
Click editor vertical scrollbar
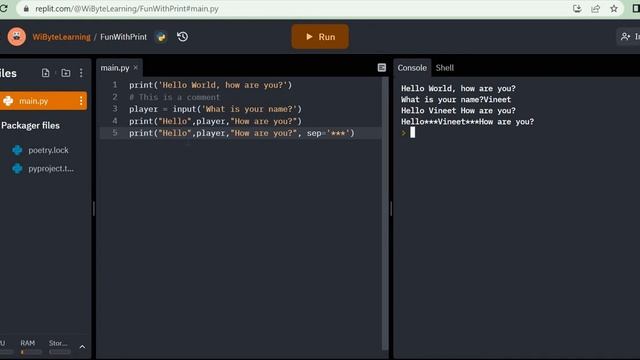click(384, 213)
